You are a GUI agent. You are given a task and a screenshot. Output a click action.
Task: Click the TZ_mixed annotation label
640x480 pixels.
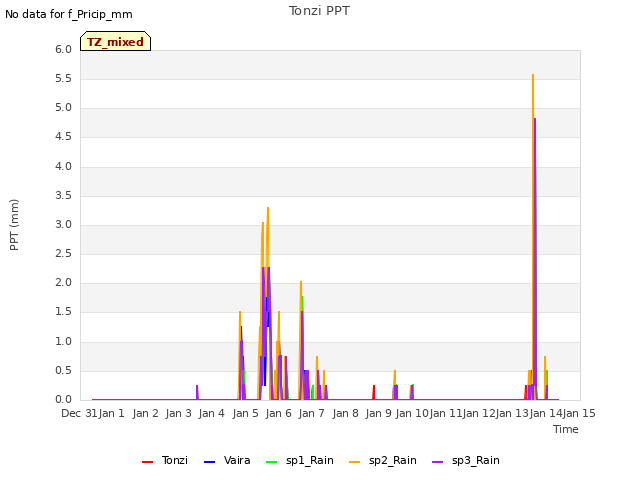pyautogui.click(x=116, y=41)
